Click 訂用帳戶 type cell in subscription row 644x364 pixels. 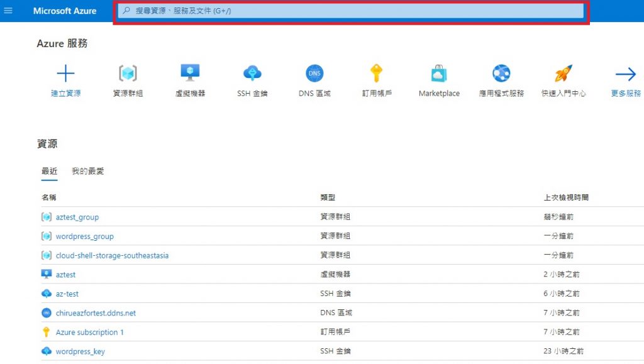pos(335,331)
